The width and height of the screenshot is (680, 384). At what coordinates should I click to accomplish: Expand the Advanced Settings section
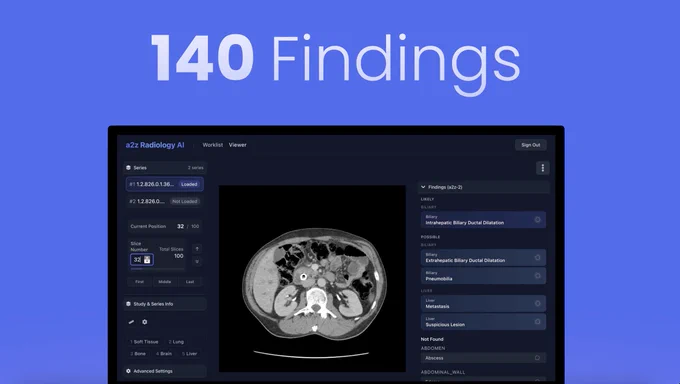[165, 371]
